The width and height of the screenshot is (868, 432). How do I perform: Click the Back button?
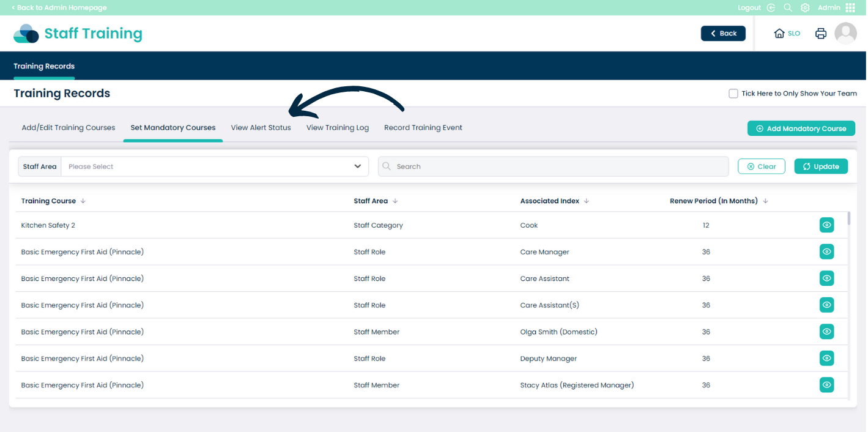coord(723,34)
